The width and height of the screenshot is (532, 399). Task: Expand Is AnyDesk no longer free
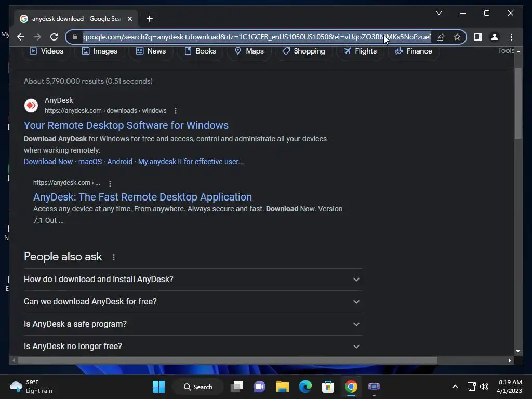click(x=193, y=347)
